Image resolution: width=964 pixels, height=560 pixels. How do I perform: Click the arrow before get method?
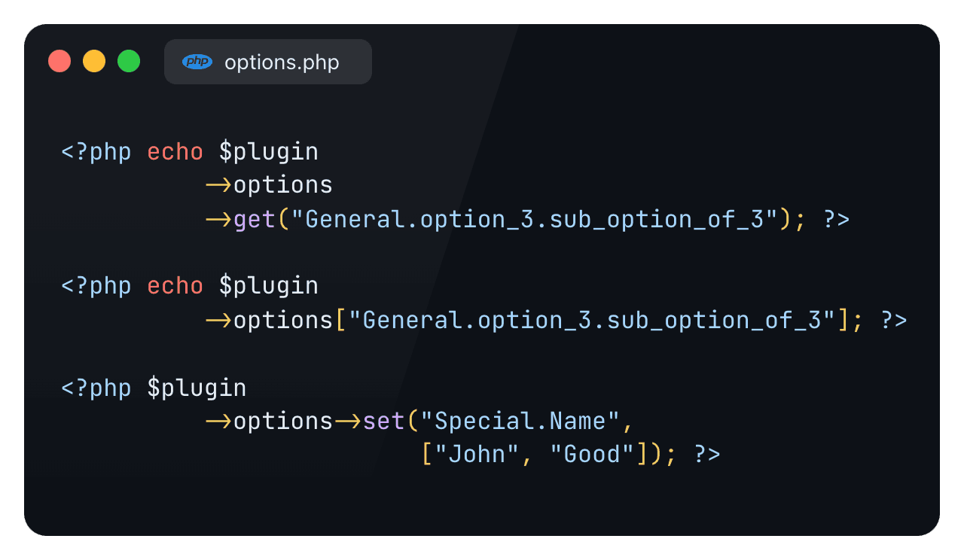tap(218, 219)
